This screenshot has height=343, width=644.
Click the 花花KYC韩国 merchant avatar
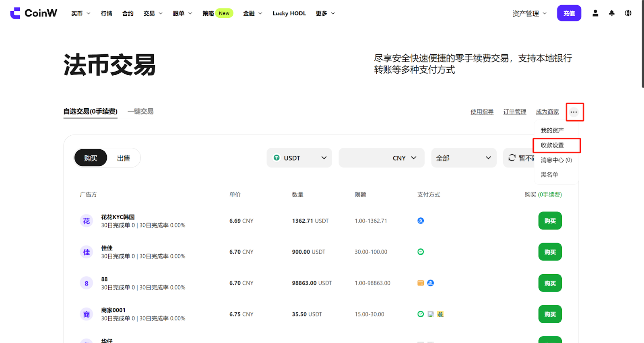(x=87, y=221)
